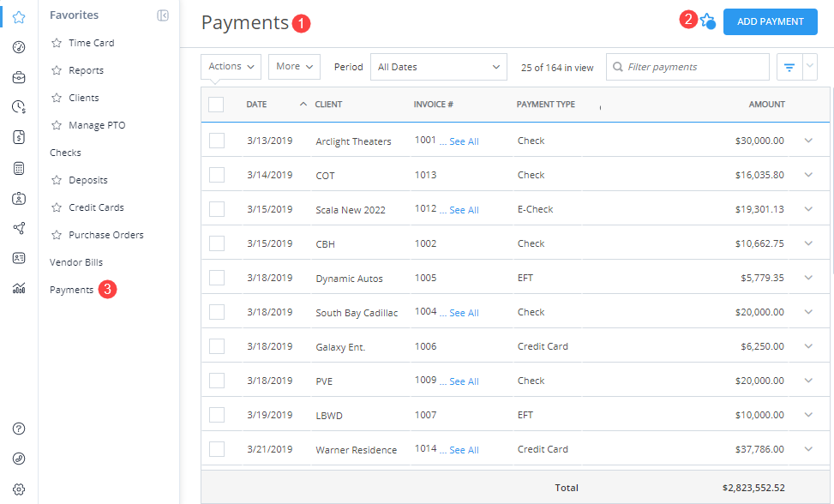This screenshot has width=834, height=504.
Task: Open the Period All Dates dropdown
Action: point(438,66)
